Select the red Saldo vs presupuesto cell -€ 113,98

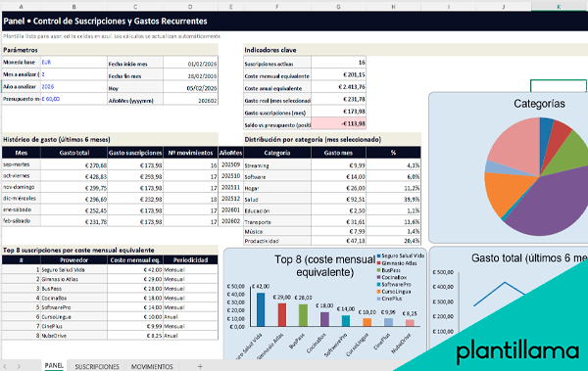pyautogui.click(x=338, y=123)
